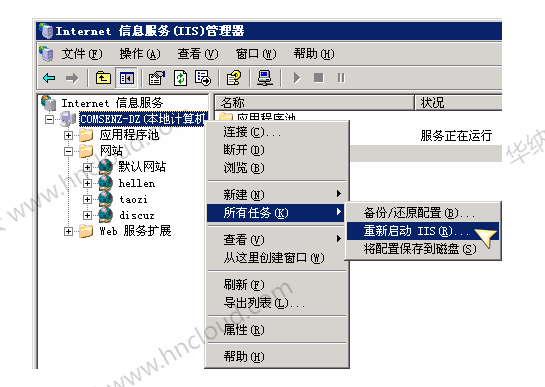Select the 所有任务(K) menu entry

[x=276, y=212]
